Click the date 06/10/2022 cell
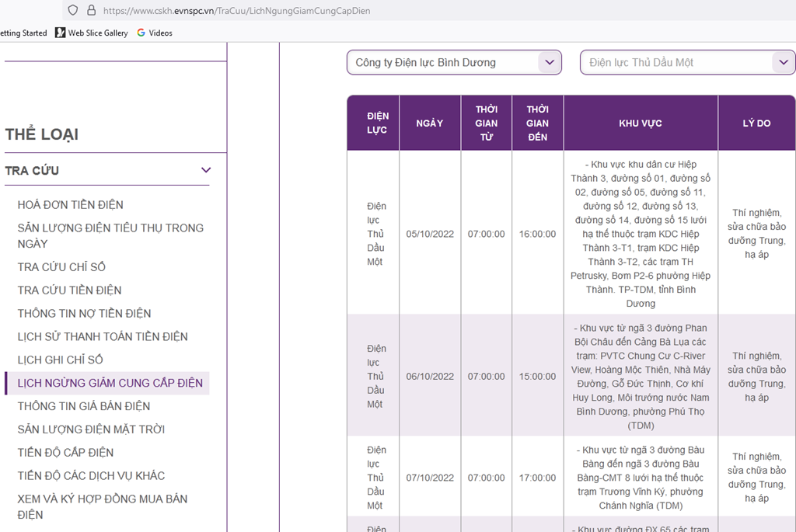 coord(430,377)
